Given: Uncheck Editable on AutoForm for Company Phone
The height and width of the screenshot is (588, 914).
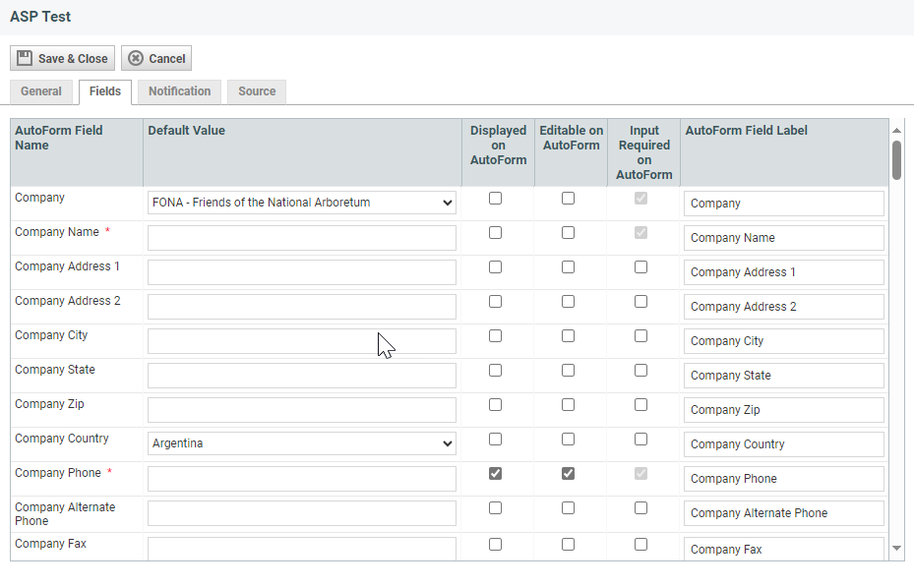Looking at the screenshot, I should tap(568, 473).
